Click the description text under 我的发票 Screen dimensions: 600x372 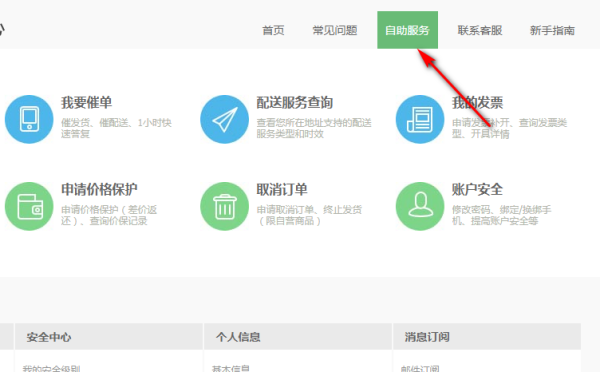[x=510, y=128]
